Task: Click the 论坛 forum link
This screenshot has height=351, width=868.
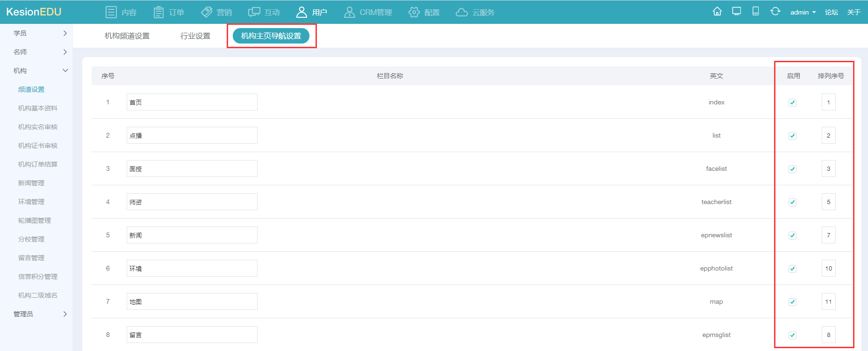Action: click(831, 12)
